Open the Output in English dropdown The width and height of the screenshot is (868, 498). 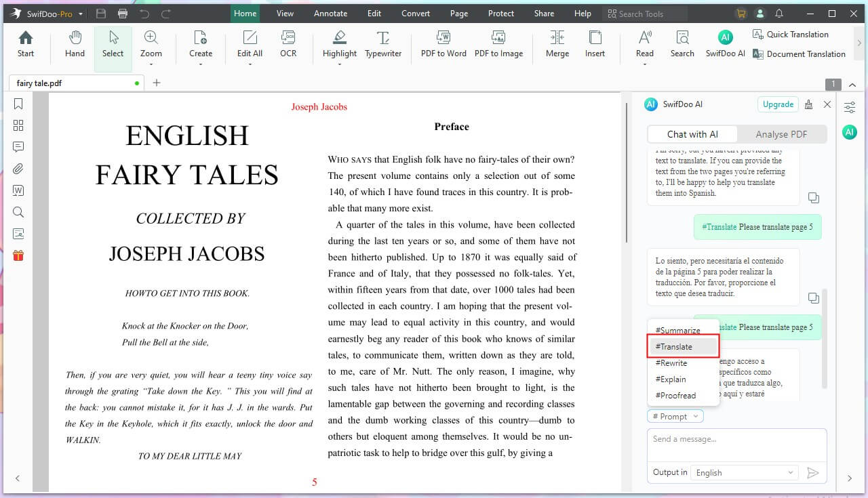point(745,473)
